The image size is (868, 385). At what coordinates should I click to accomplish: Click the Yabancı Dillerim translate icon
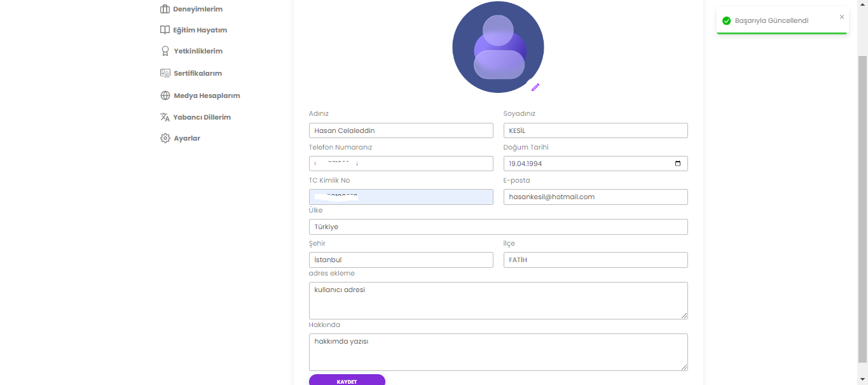coord(165,117)
